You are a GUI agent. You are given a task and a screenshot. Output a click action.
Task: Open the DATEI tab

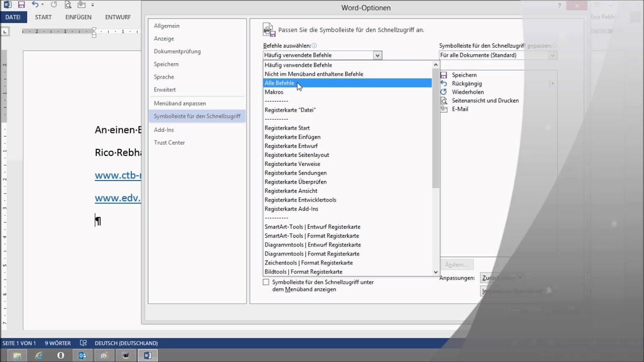click(x=13, y=17)
